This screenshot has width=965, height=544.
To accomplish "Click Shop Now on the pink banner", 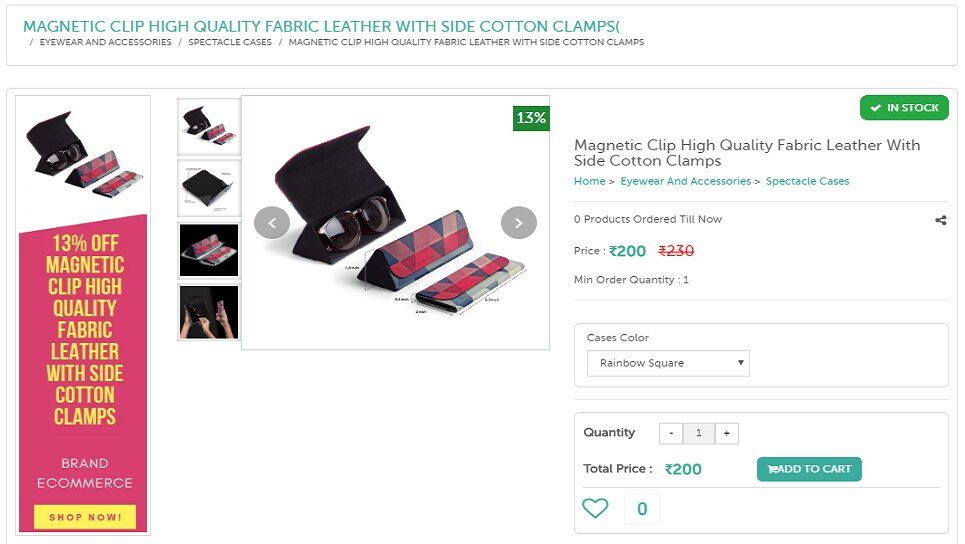I will 85,517.
